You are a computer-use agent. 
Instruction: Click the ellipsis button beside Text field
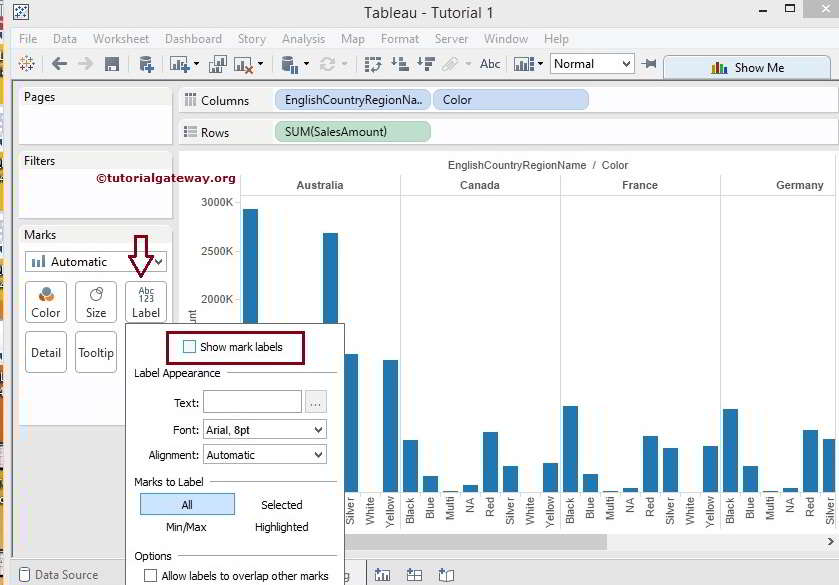(316, 403)
